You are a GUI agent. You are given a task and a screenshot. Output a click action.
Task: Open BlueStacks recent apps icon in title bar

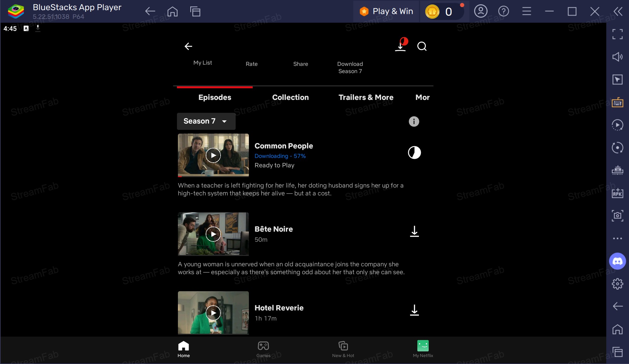coord(195,12)
